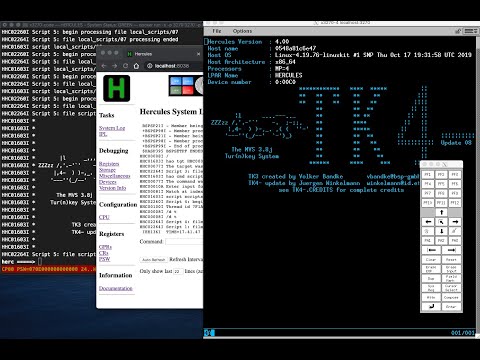Click the localhost address bar
This screenshot has width=480, height=360.
pos(173,66)
